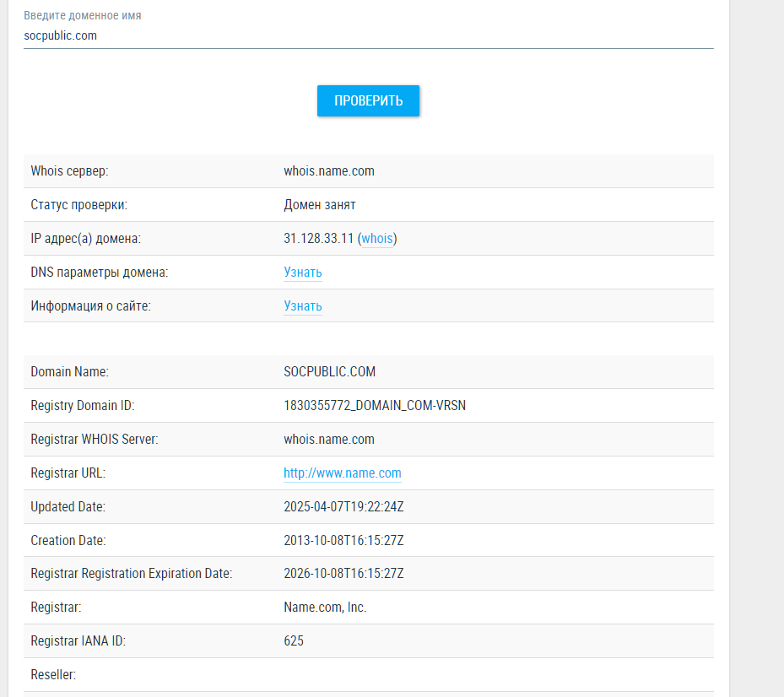The height and width of the screenshot is (697, 784).
Task: Click the Creation Date value 2013-10-08T16:15:27Z
Action: pyautogui.click(x=343, y=540)
